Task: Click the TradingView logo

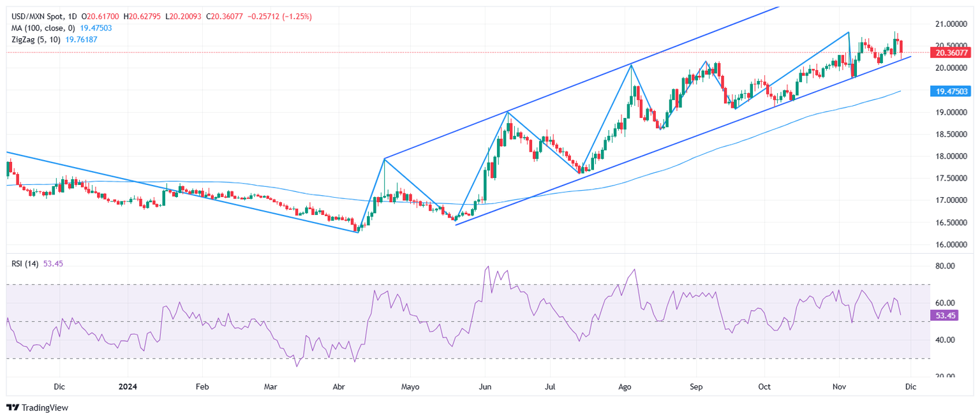Action: (x=37, y=408)
